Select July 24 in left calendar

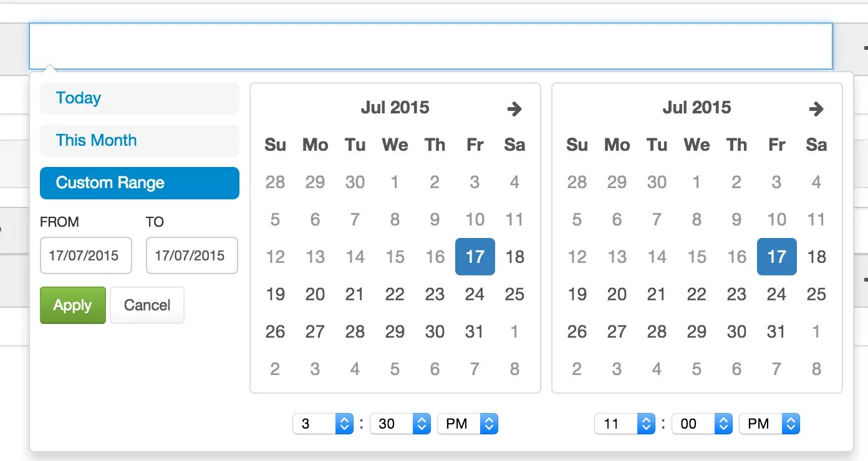click(x=475, y=294)
